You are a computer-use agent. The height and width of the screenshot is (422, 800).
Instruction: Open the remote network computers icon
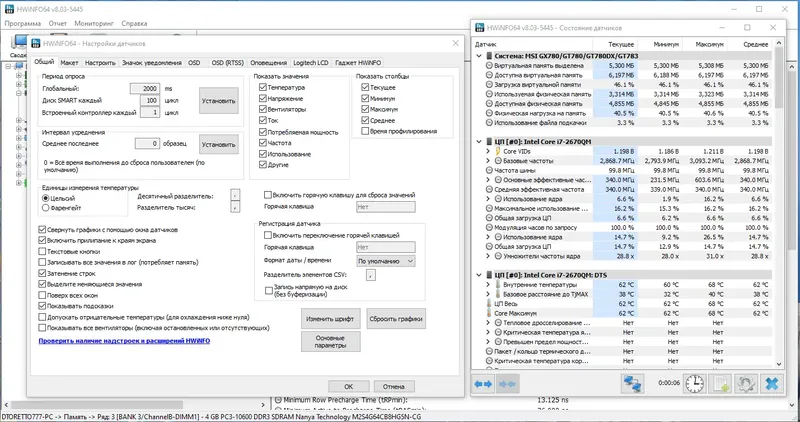point(633,384)
